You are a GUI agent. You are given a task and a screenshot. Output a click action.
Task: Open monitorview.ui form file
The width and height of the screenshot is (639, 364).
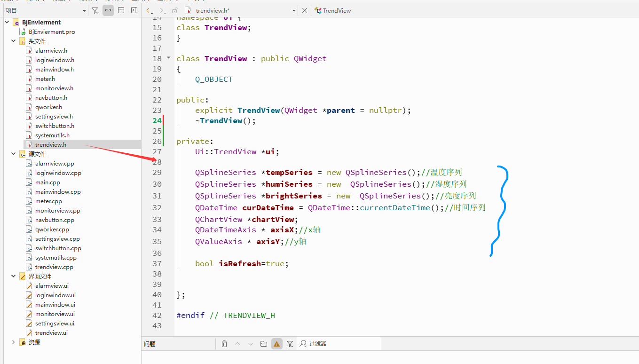[55, 314]
